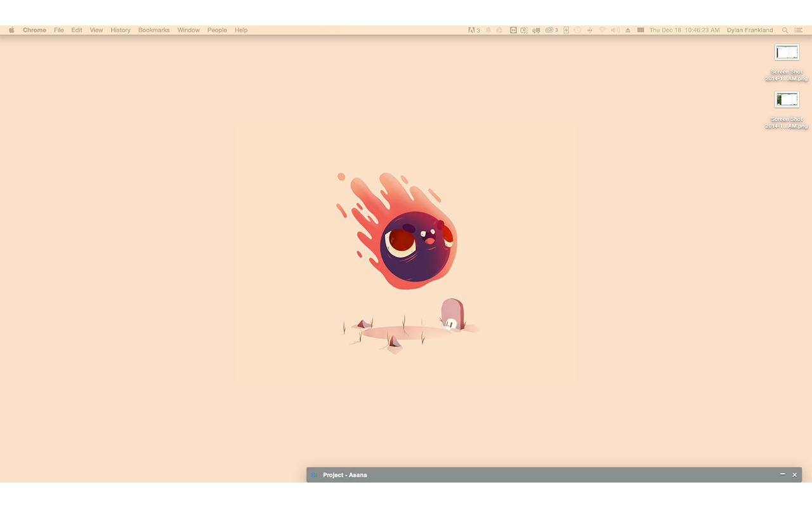Open the Dylan Frankland user menu
812x508 pixels.
(750, 30)
